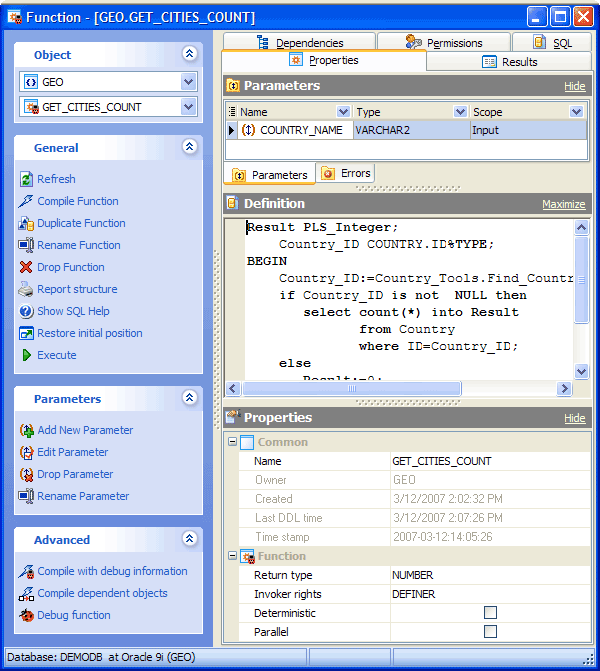Image resolution: width=600 pixels, height=671 pixels.
Task: Switch to the Permissions tab
Action: coord(444,42)
